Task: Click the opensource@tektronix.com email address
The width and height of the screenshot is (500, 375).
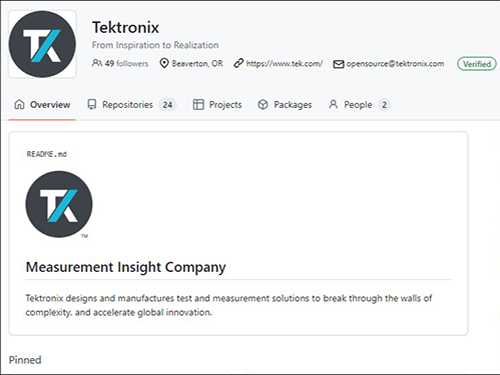Action: click(395, 64)
